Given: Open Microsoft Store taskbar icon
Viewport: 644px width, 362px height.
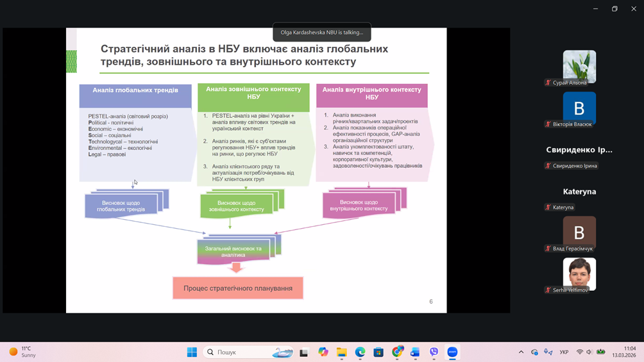Looking at the screenshot, I should tap(378, 352).
